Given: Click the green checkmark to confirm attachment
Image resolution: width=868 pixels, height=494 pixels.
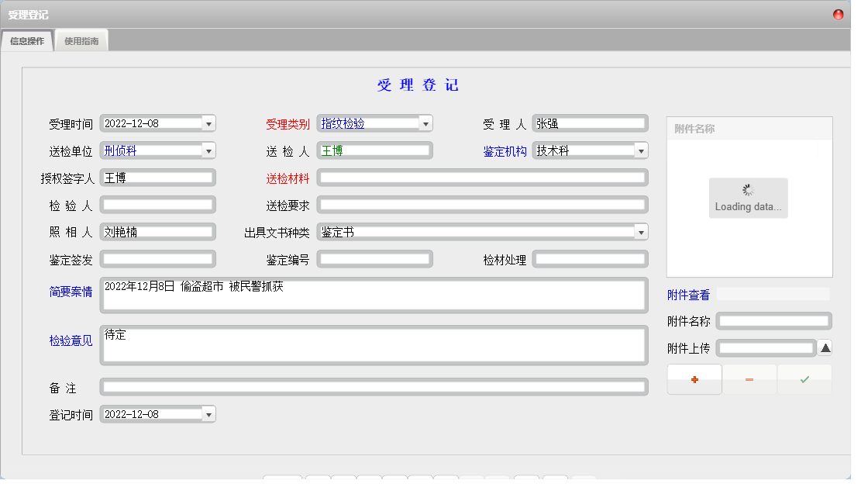Looking at the screenshot, I should [x=804, y=379].
